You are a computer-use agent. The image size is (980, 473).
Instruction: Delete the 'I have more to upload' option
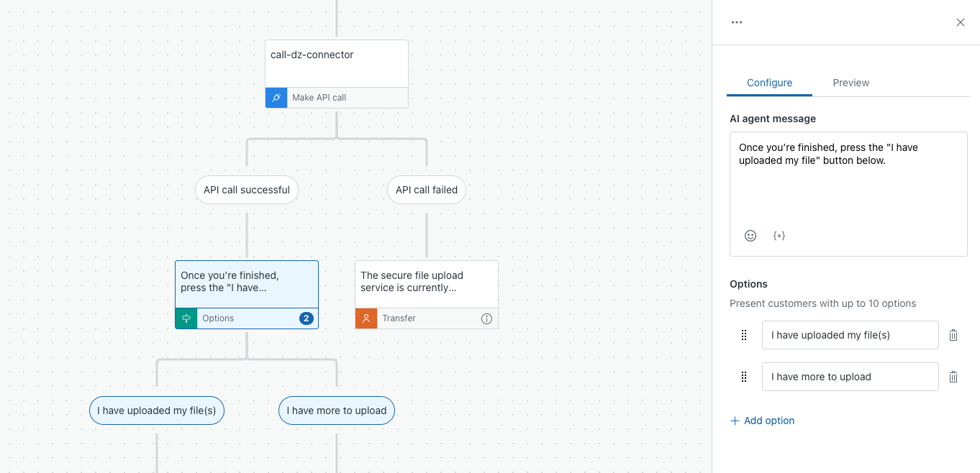coord(953,377)
